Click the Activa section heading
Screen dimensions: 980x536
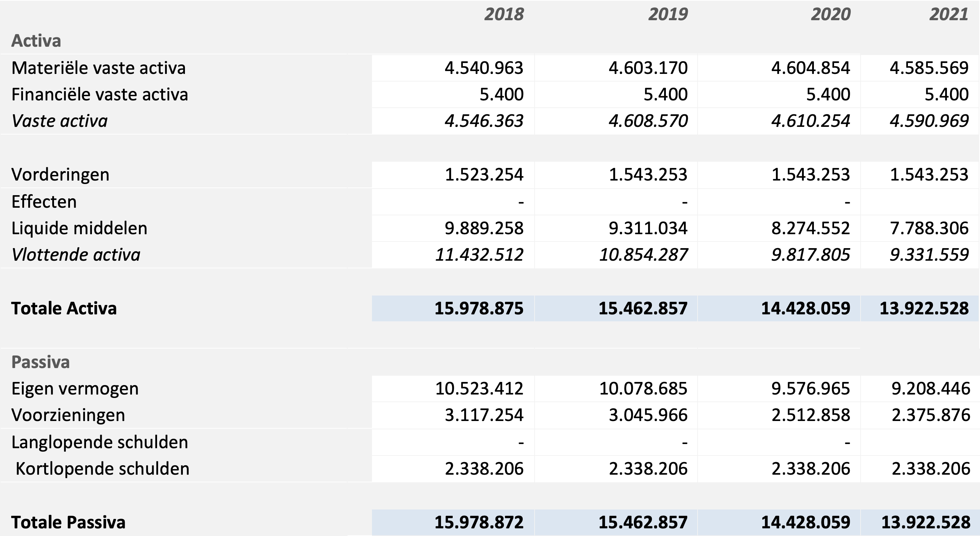click(x=36, y=41)
